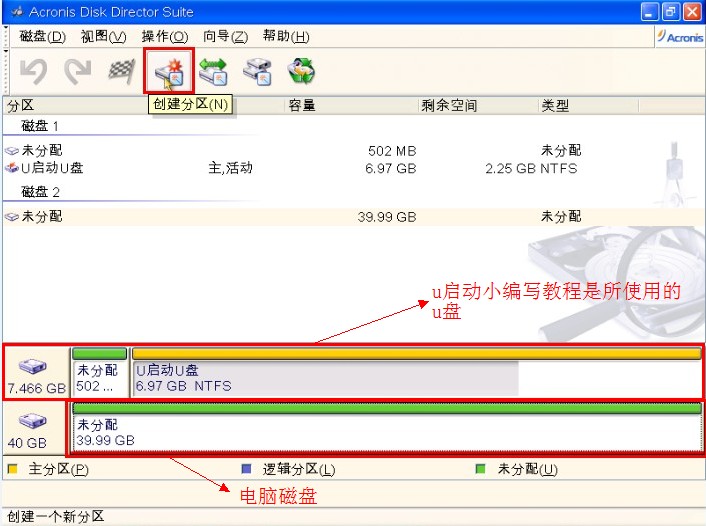Select the U启动U盘 6.97 GB NTFS block
The width and height of the screenshot is (706, 526).
(416, 373)
